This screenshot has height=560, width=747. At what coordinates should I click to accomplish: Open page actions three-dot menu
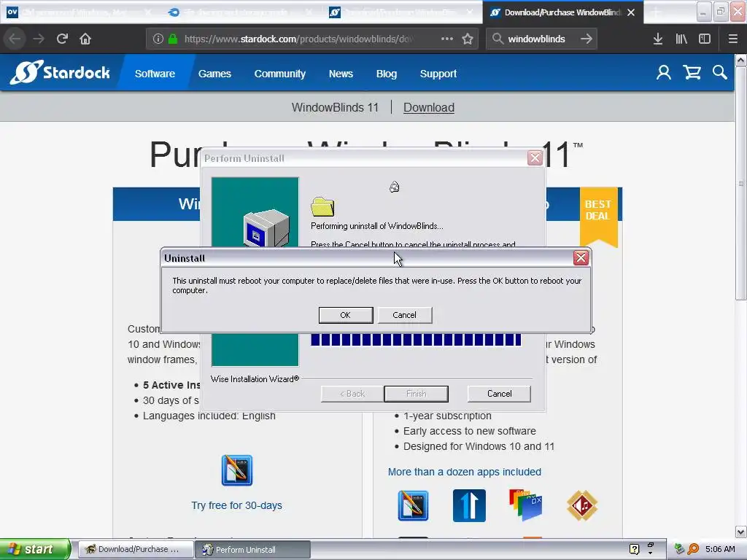447,39
